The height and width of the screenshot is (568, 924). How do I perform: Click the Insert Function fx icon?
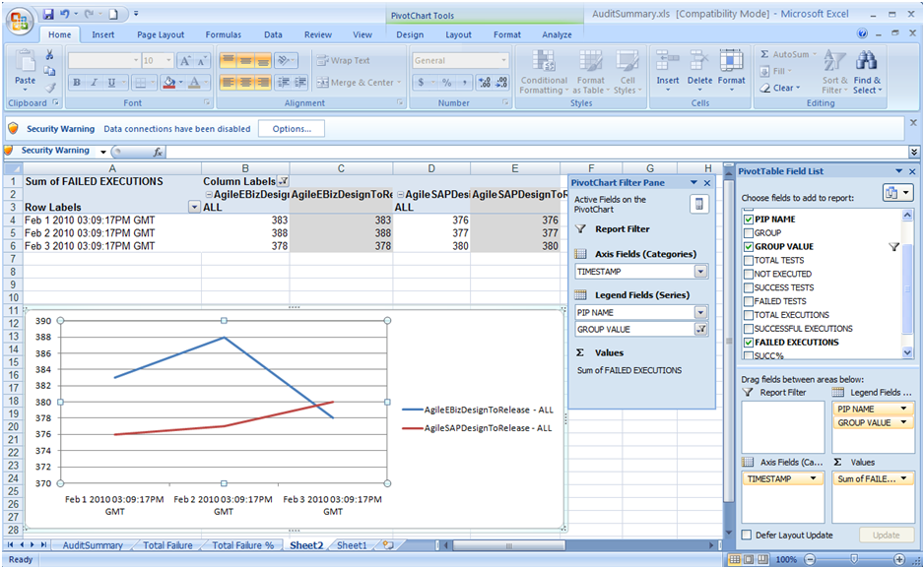tap(158, 152)
